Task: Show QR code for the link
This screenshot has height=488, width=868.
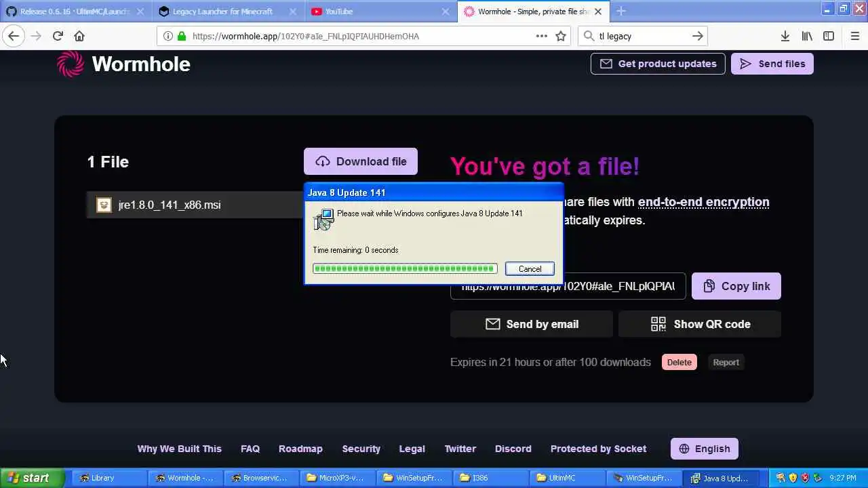Action: pyautogui.click(x=700, y=324)
